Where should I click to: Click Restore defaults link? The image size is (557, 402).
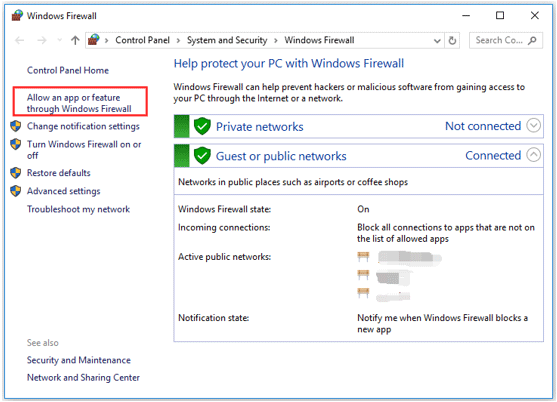coord(59,173)
